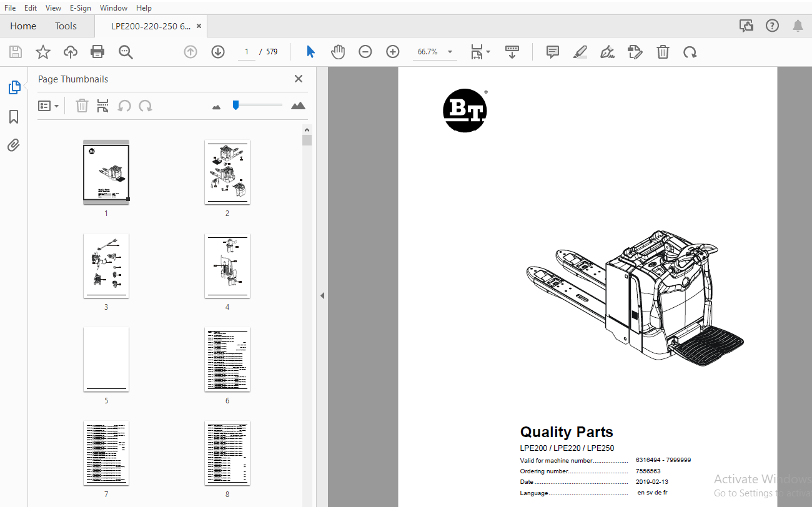Image resolution: width=812 pixels, height=507 pixels.
Task: Select the Highlight text tool
Action: click(580, 52)
